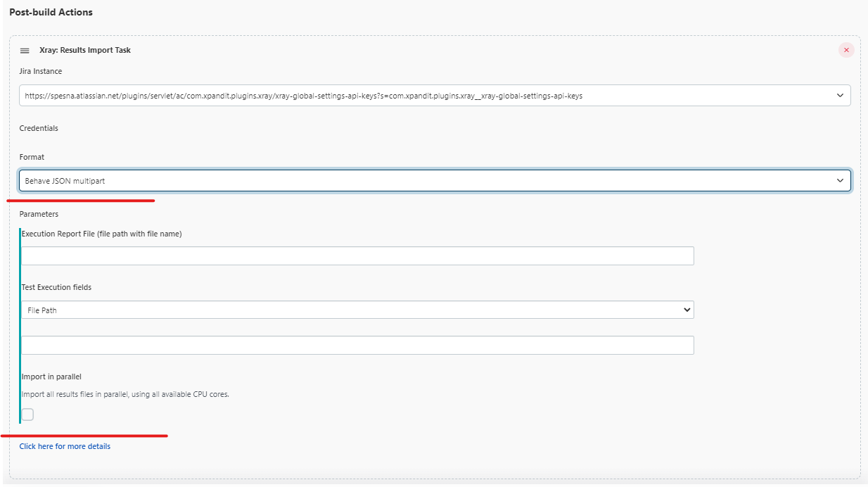The width and height of the screenshot is (868, 487).
Task: Click the Execution Report File label
Action: [x=101, y=234]
